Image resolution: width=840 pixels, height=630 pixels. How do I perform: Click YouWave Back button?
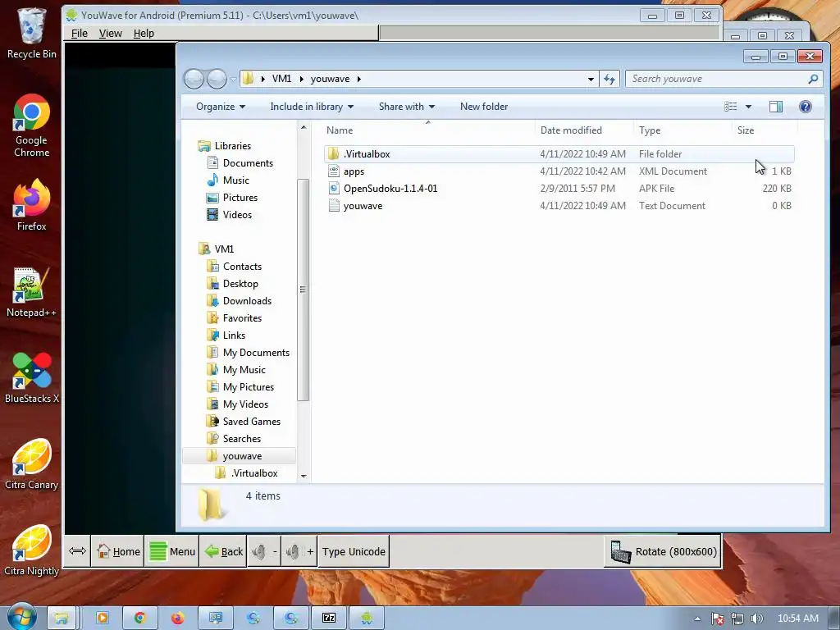[x=223, y=551]
